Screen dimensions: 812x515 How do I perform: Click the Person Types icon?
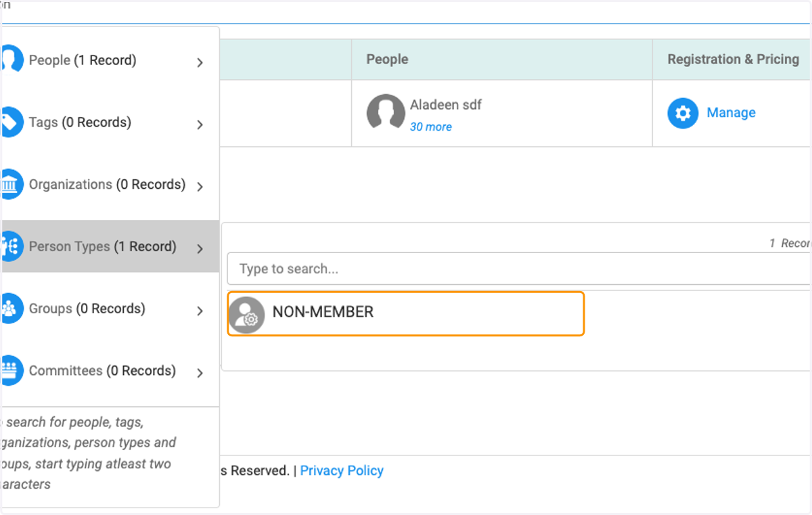12,247
